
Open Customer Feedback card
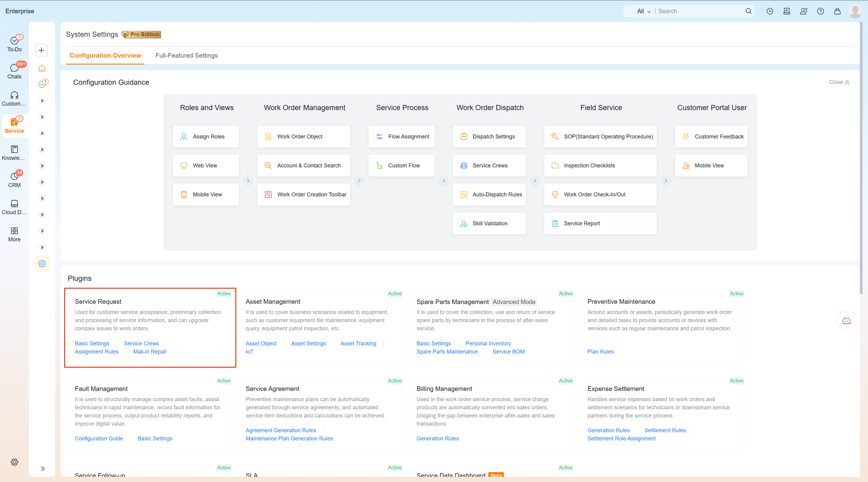click(711, 137)
